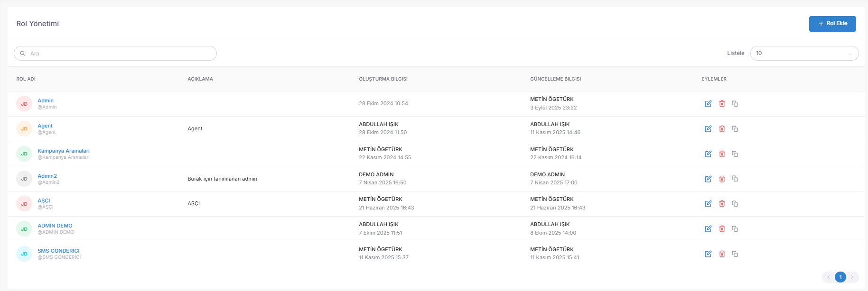Delete the Admin role

tap(722, 104)
